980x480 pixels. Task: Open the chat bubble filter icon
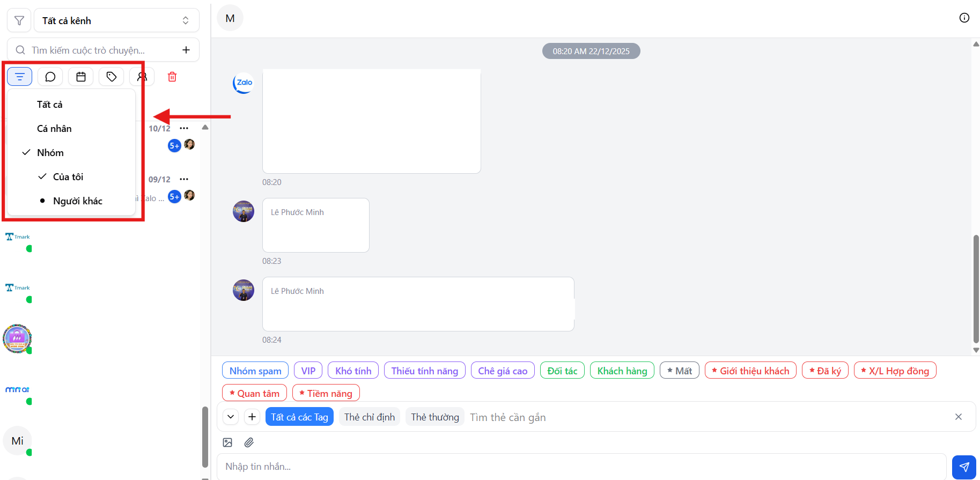coord(50,77)
